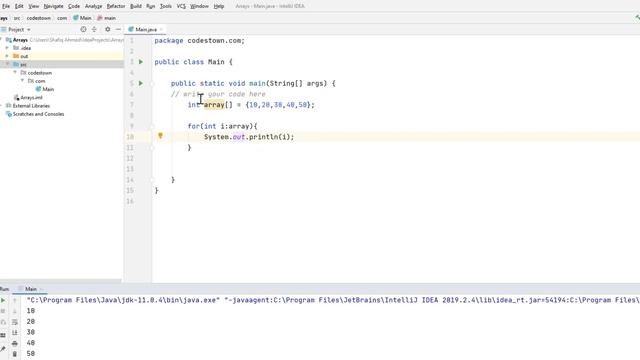Rerun Main with the green play icon

pos(3,300)
